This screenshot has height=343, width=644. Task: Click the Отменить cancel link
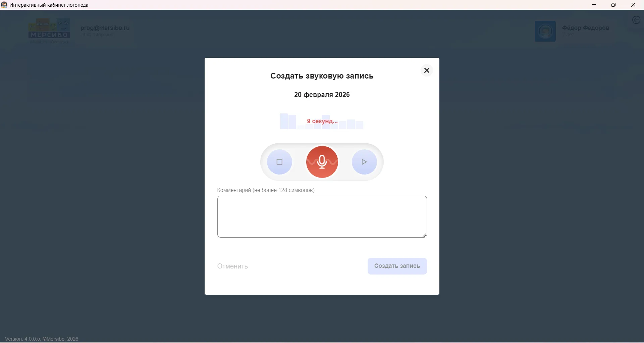(232, 266)
